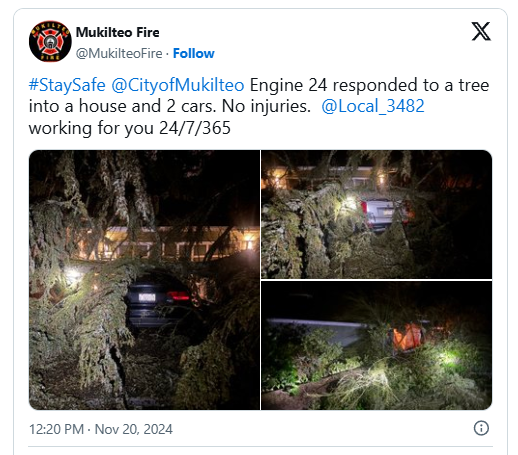Open the Mukilteo Fire profile avatar
The height and width of the screenshot is (455, 518).
[x=50, y=41]
